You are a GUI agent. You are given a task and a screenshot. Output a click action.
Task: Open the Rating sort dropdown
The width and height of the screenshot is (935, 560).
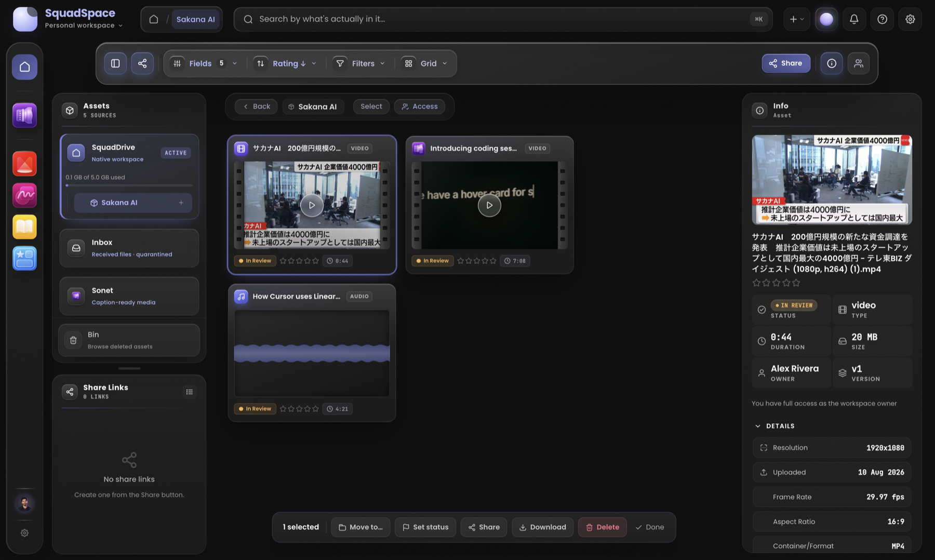286,63
